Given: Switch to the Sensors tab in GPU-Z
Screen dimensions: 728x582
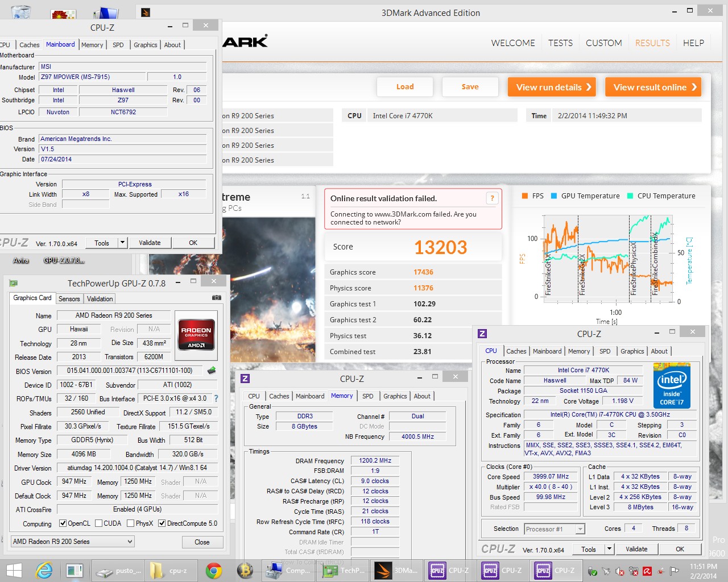Looking at the screenshot, I should tap(69, 299).
